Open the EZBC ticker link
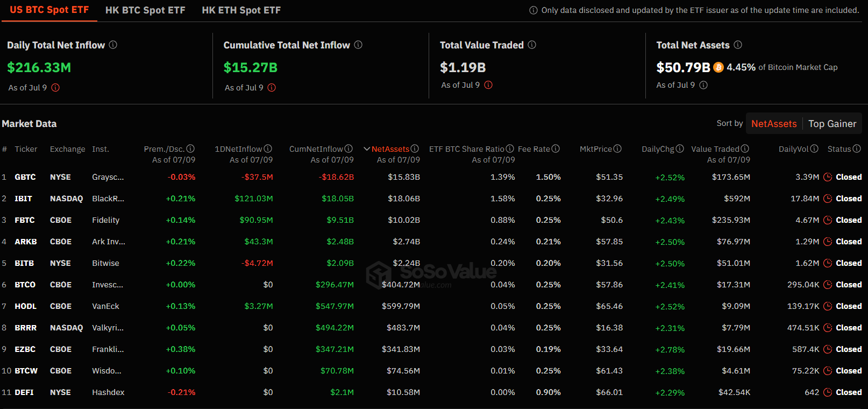868x409 pixels. click(25, 349)
